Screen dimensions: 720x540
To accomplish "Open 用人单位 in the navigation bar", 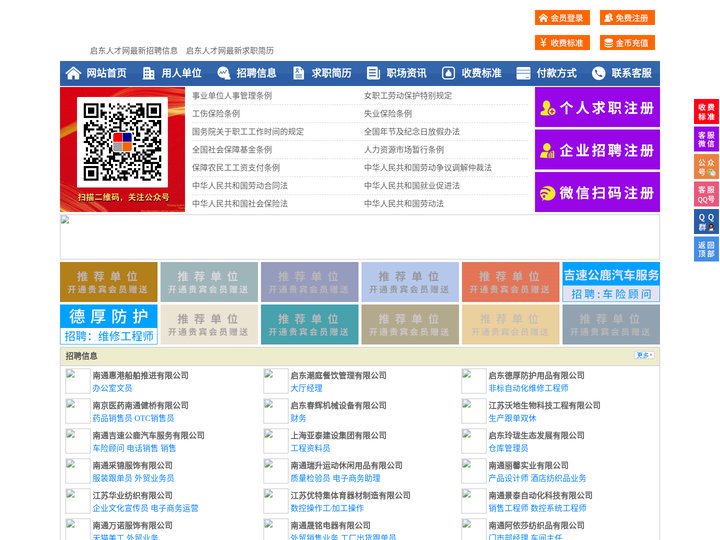I will (181, 73).
